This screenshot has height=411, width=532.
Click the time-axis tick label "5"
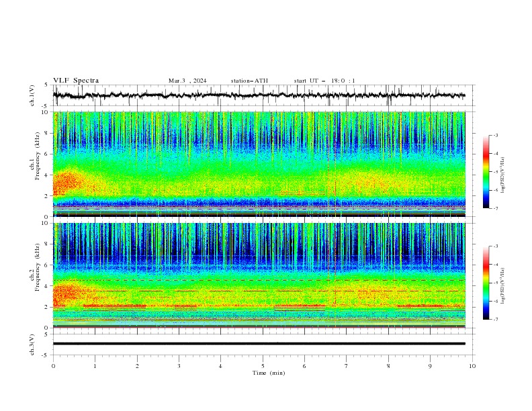pyautogui.click(x=263, y=366)
